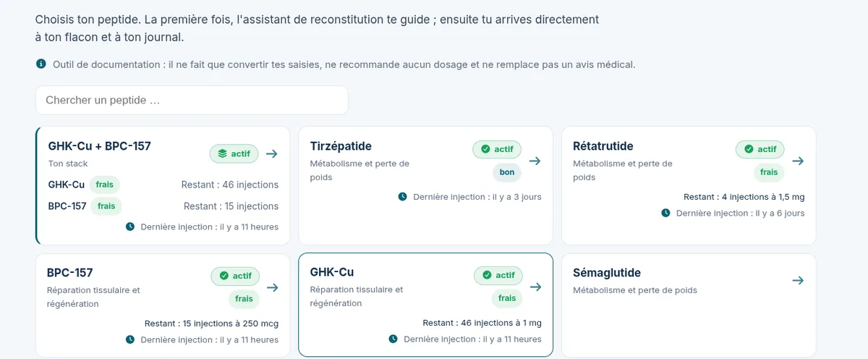
Task: Click the info icon beside documentation notice
Action: click(x=41, y=64)
